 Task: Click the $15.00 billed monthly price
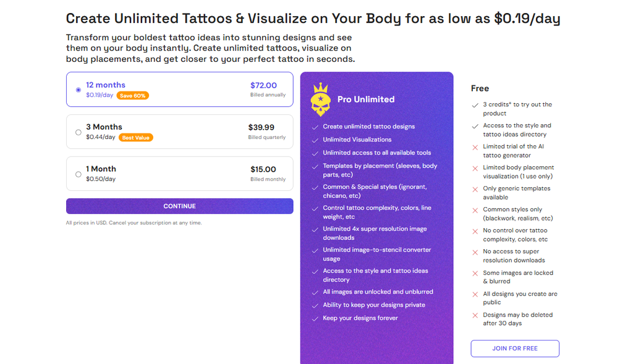[268, 174]
